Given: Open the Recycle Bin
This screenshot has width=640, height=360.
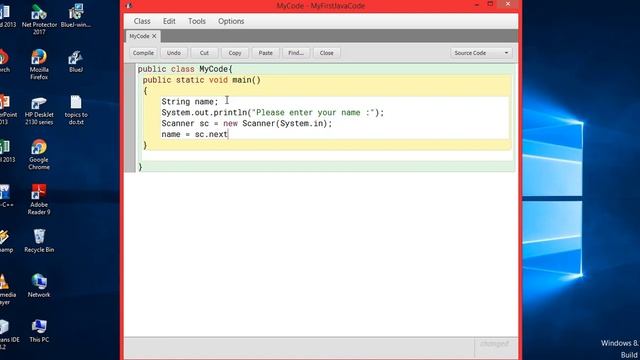Looking at the screenshot, I should point(39,241).
